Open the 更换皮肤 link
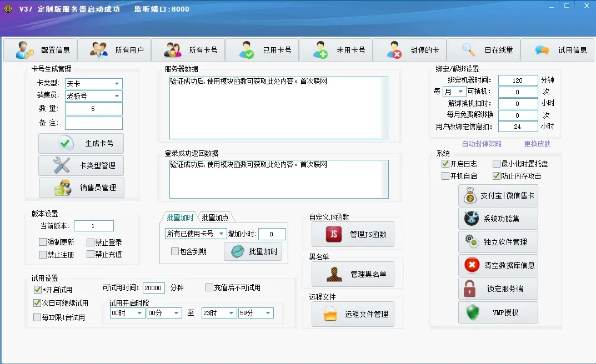This screenshot has height=364, width=596. [x=537, y=144]
